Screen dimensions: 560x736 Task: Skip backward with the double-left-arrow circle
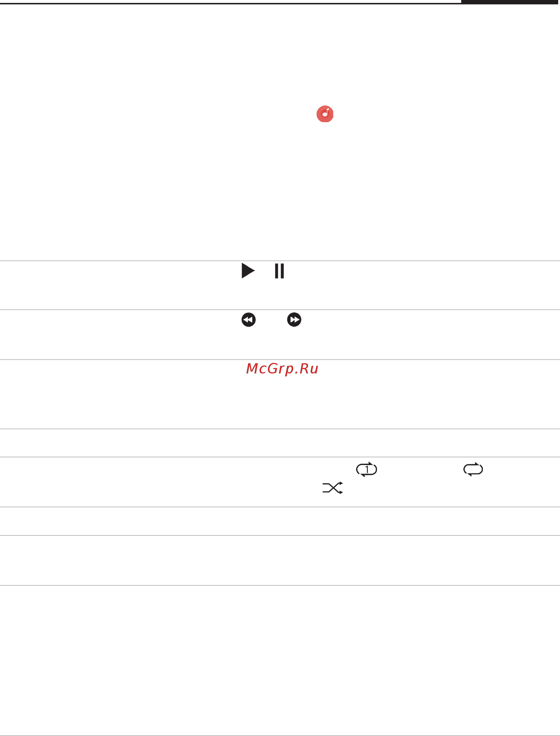coord(249,320)
